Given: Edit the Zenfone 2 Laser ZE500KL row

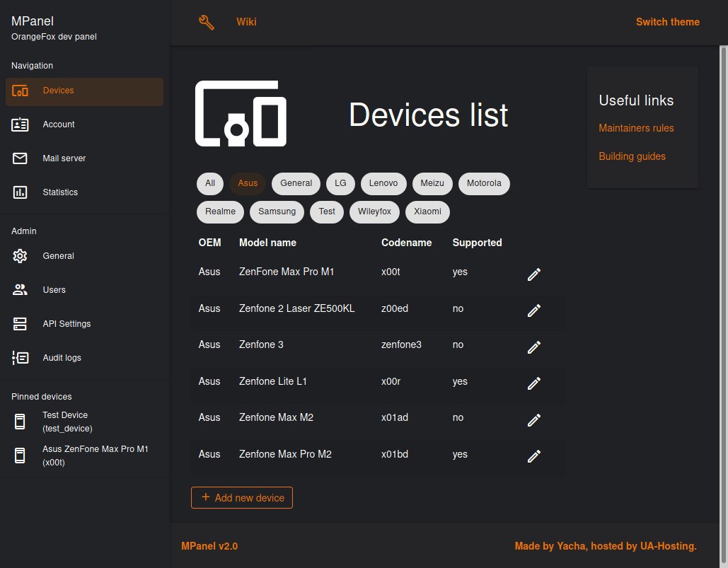Looking at the screenshot, I should coord(534,311).
